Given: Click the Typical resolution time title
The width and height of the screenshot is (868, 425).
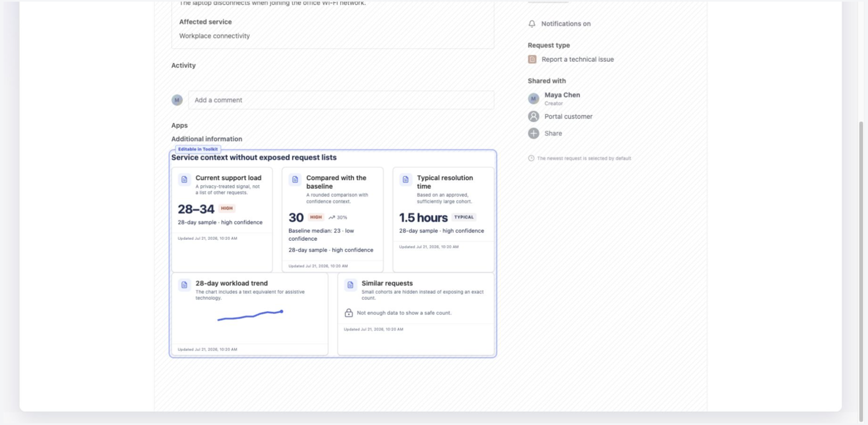Looking at the screenshot, I should [445, 182].
